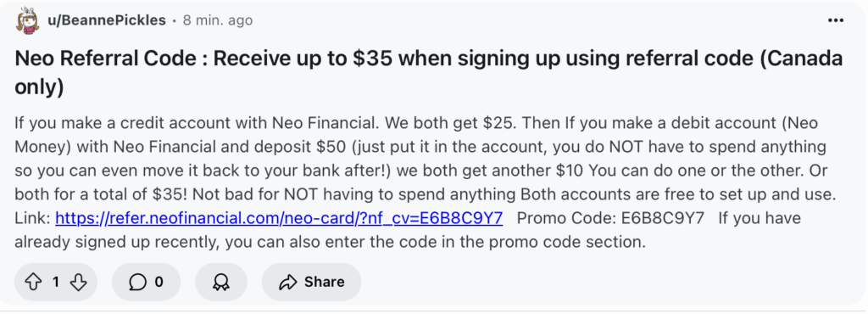Click the 'Link:' label before the URL
This screenshot has height=314, width=868.
(x=33, y=217)
